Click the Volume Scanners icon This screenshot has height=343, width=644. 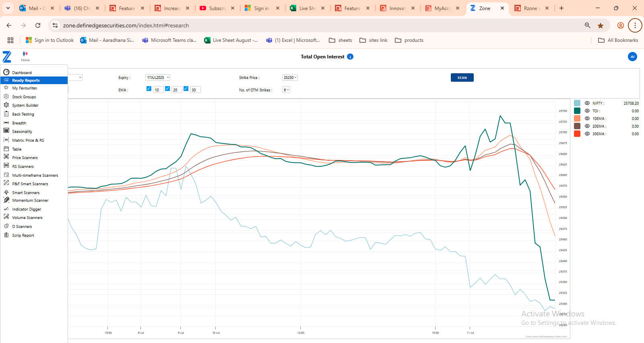pos(6,217)
